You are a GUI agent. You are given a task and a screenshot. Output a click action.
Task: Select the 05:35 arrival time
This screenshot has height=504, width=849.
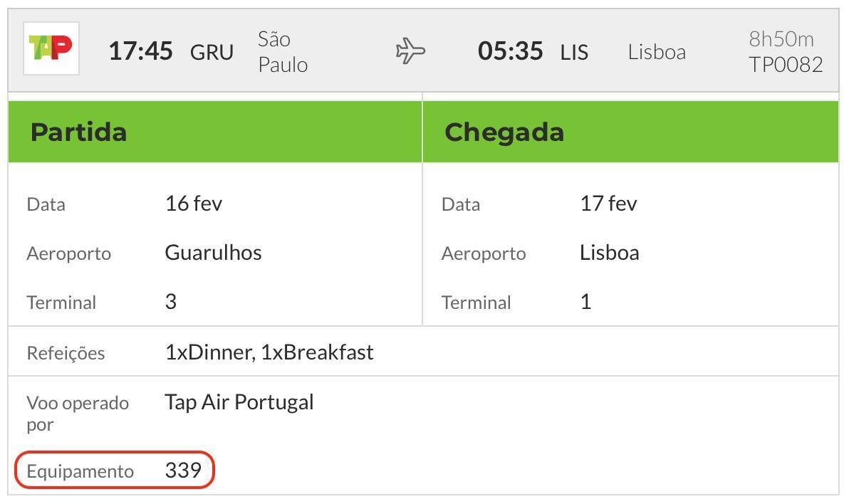coord(510,51)
